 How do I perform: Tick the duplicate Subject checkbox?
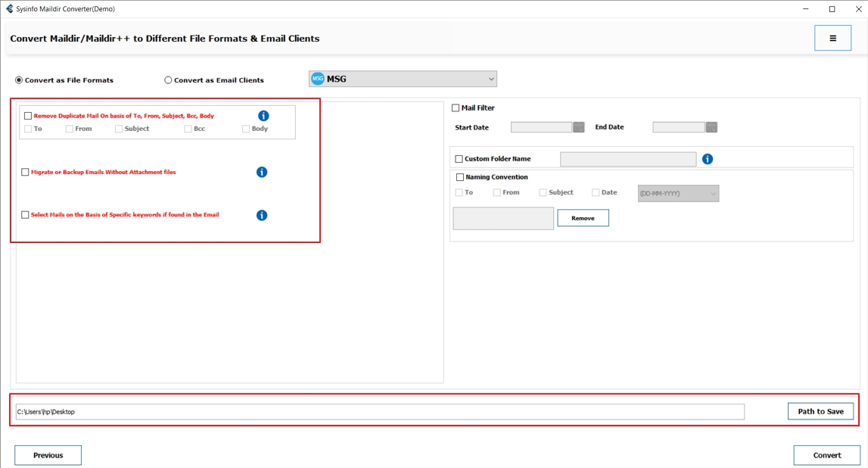(119, 129)
